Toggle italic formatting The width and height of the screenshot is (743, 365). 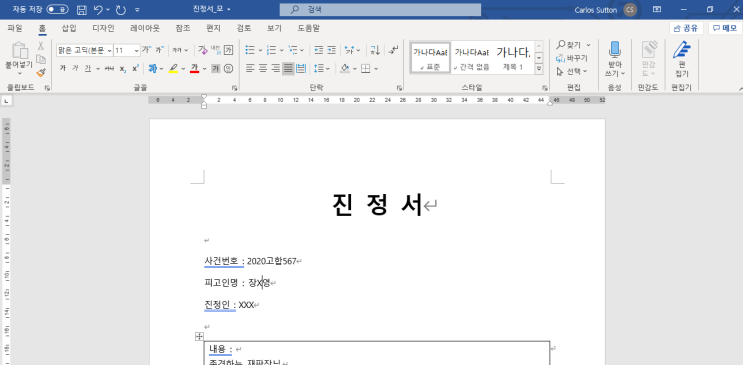click(75, 69)
